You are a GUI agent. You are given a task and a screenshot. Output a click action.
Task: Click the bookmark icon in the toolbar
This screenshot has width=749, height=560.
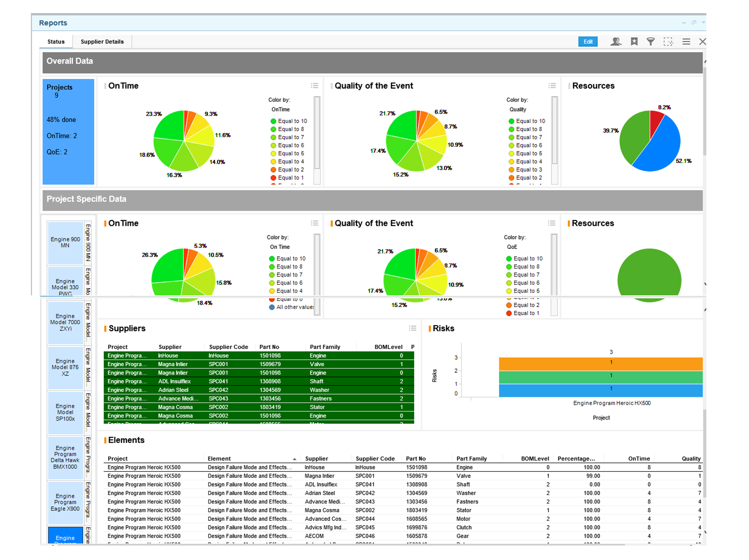(634, 41)
